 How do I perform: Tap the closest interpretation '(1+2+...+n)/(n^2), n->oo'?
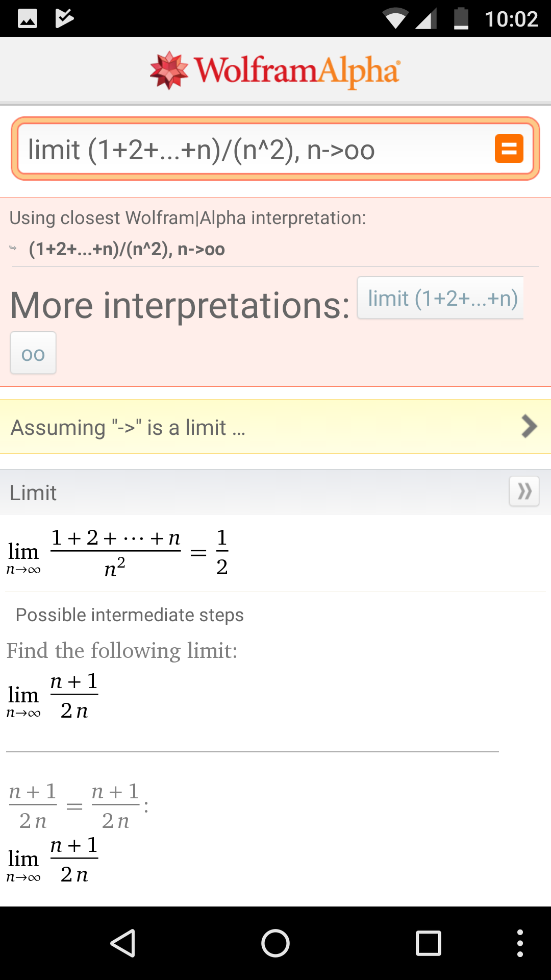click(x=127, y=249)
